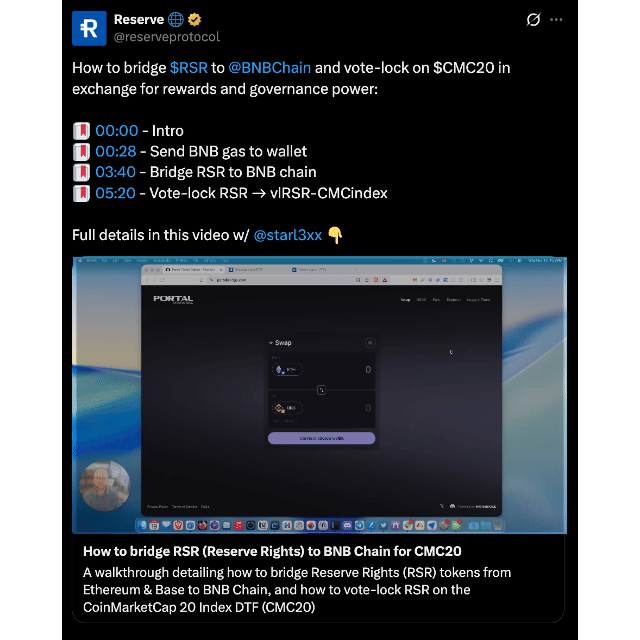
Task: Click the settings circle icon beside Swap
Action: [x=370, y=342]
